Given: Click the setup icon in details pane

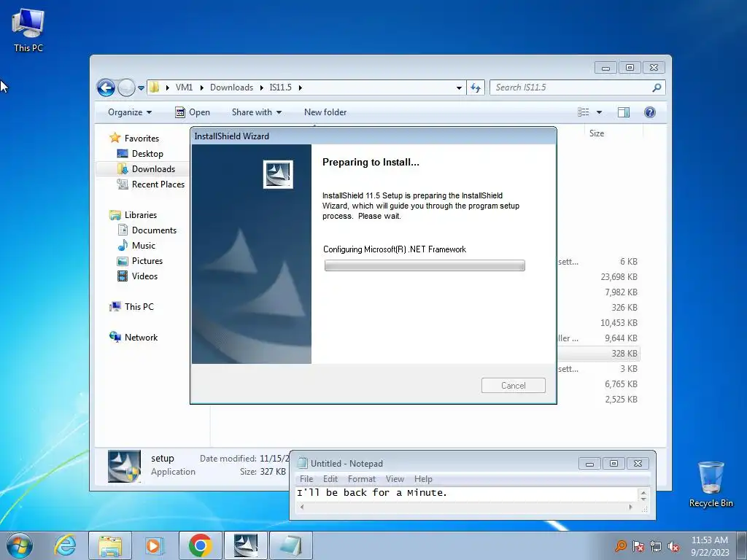Looking at the screenshot, I should tap(124, 466).
